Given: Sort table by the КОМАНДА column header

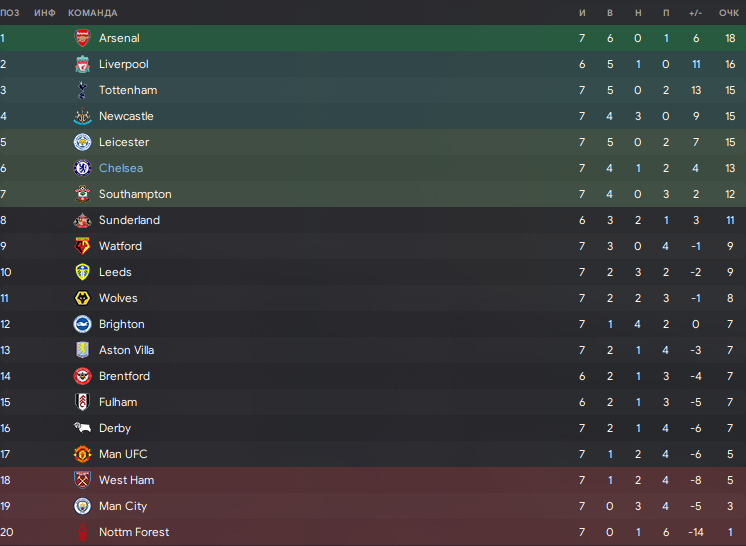Looking at the screenshot, I should (93, 13).
